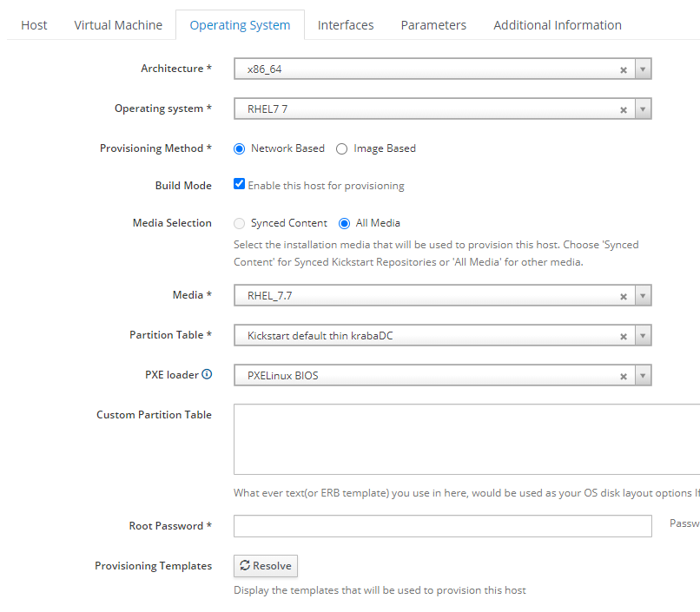Open the Virtual Machine tab
Viewport: 700px width, 612px height.
[x=118, y=25]
